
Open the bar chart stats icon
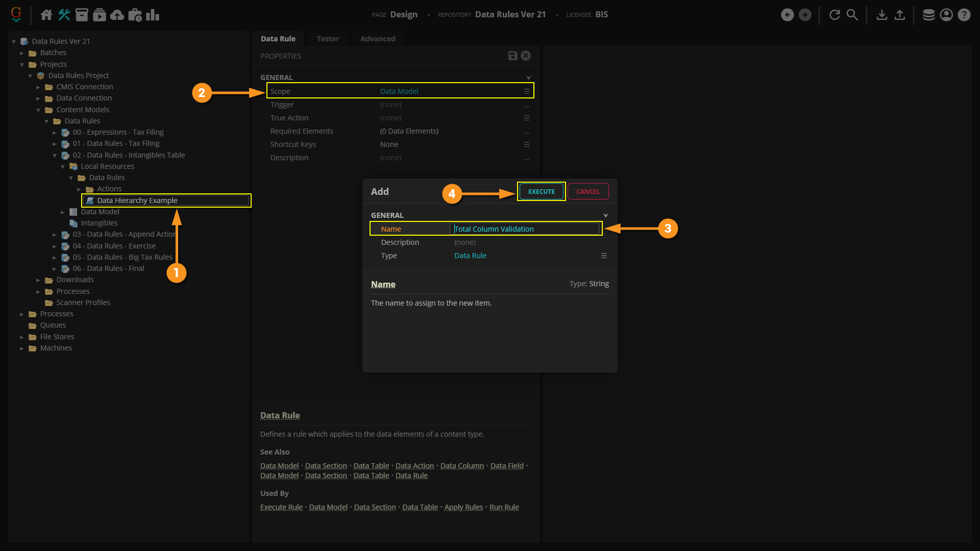pyautogui.click(x=152, y=15)
